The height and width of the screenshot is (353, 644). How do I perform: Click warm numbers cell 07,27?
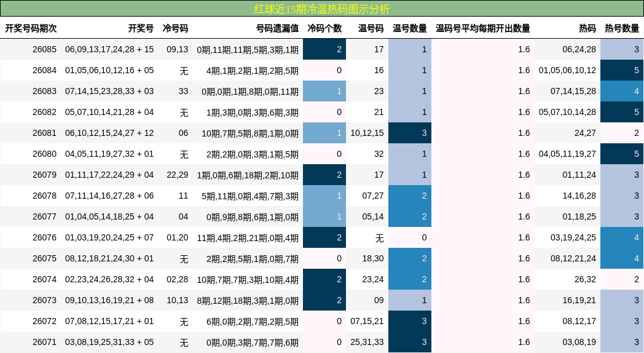coord(373,196)
